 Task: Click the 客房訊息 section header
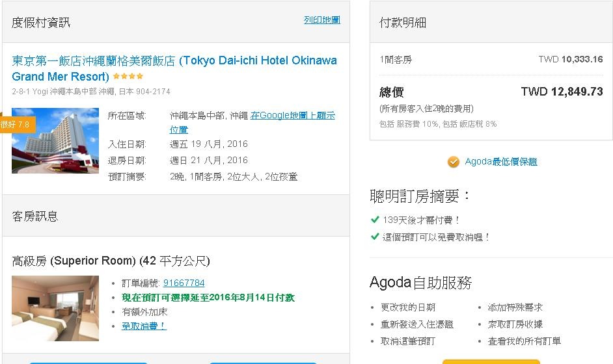[34, 216]
